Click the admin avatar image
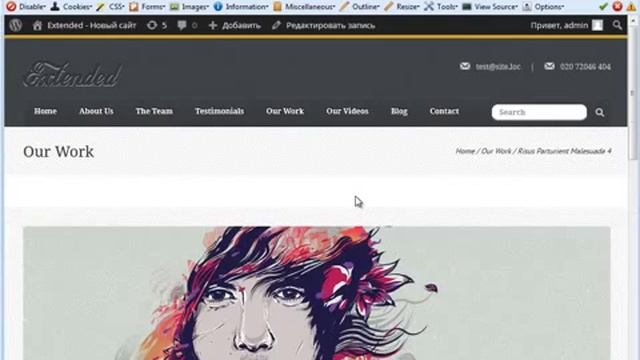Screen dimensions: 640x360 [x=598, y=25]
